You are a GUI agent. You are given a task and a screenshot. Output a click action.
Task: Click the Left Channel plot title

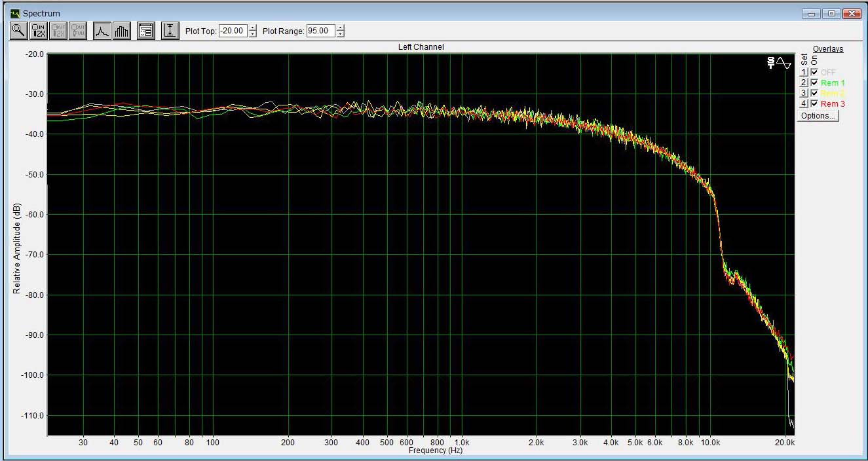tap(421, 47)
